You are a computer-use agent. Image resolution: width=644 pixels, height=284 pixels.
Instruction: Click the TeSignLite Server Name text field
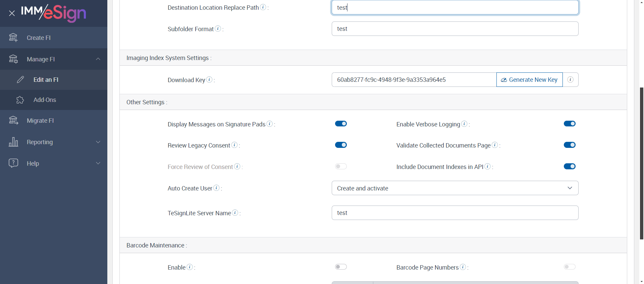point(455,213)
